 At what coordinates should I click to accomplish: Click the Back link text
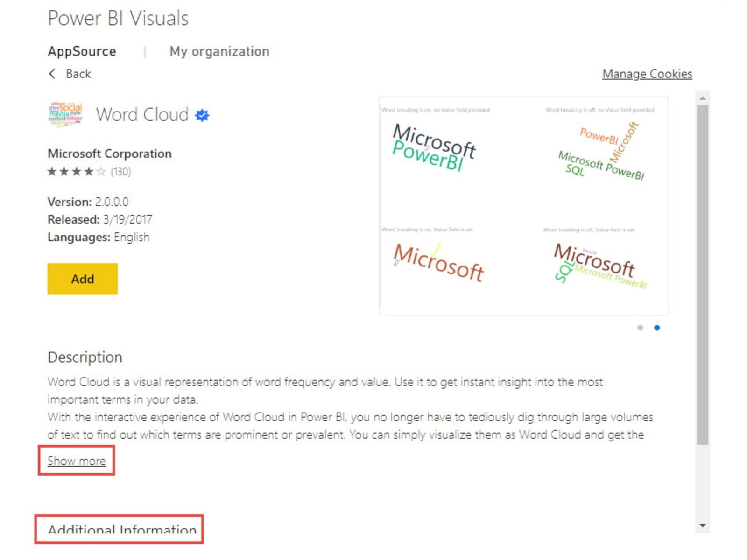tap(78, 74)
